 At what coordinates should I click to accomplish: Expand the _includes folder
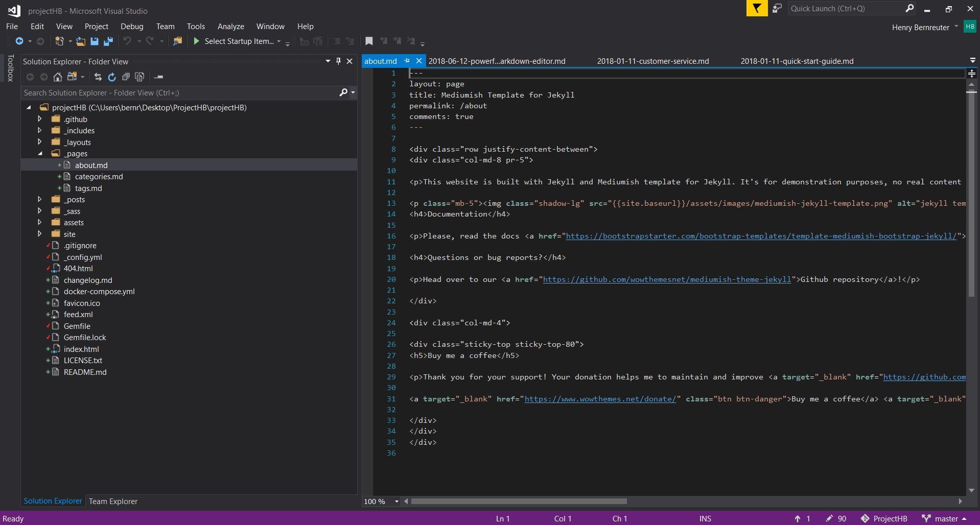pyautogui.click(x=40, y=130)
